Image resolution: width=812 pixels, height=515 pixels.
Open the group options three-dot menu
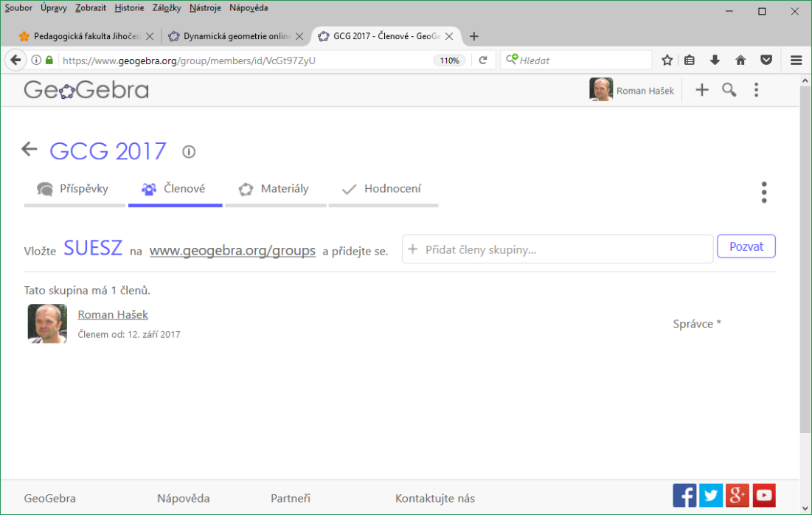pyautogui.click(x=764, y=193)
